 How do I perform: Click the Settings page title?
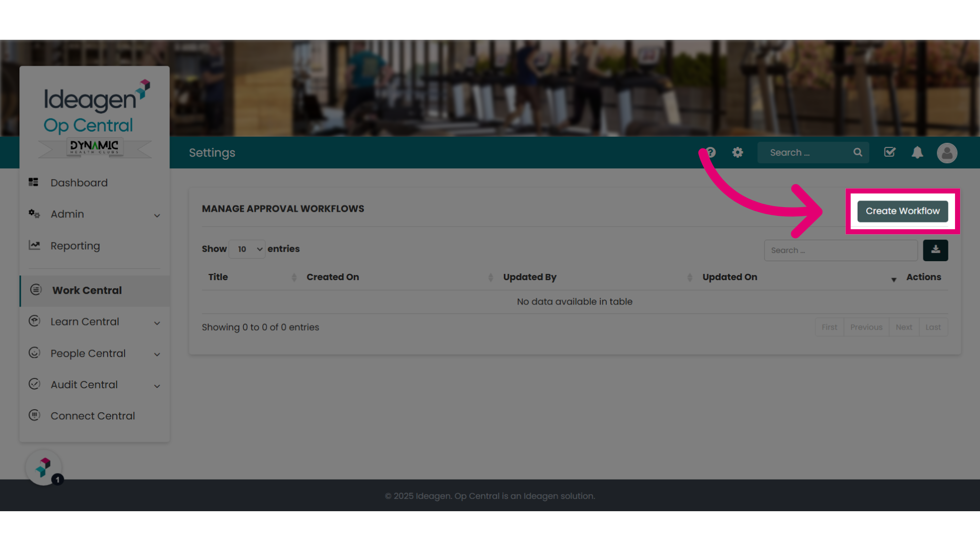[x=212, y=153]
